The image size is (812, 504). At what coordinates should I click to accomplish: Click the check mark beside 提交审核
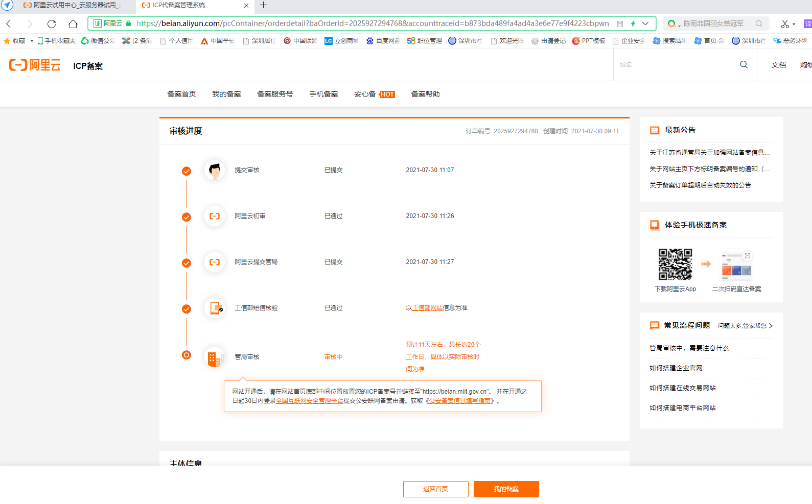tap(187, 171)
